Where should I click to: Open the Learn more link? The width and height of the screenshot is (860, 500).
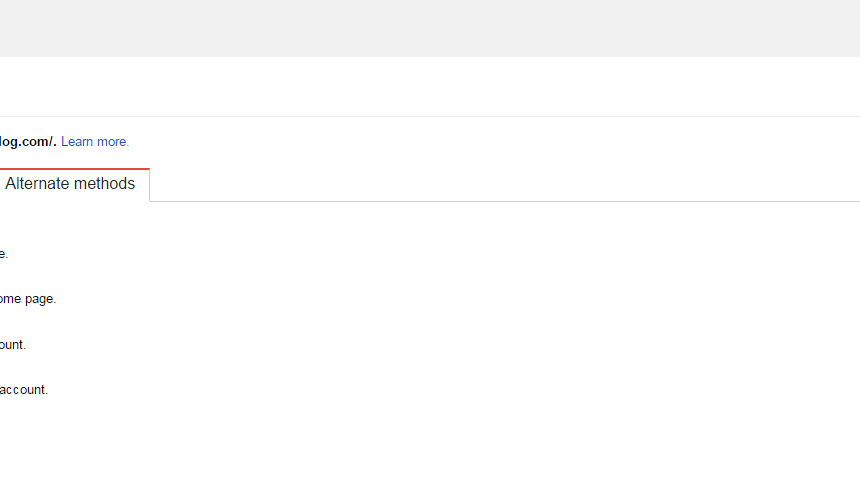(95, 141)
